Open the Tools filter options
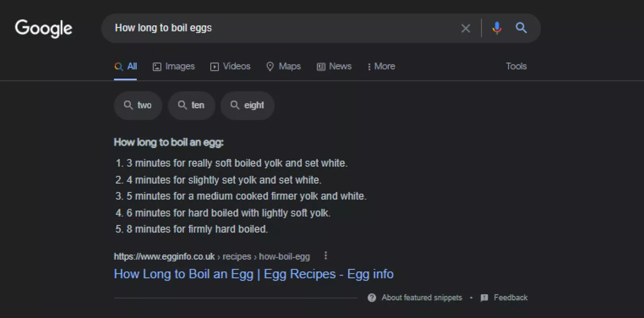Screen dimensions: 644x318 516,66
